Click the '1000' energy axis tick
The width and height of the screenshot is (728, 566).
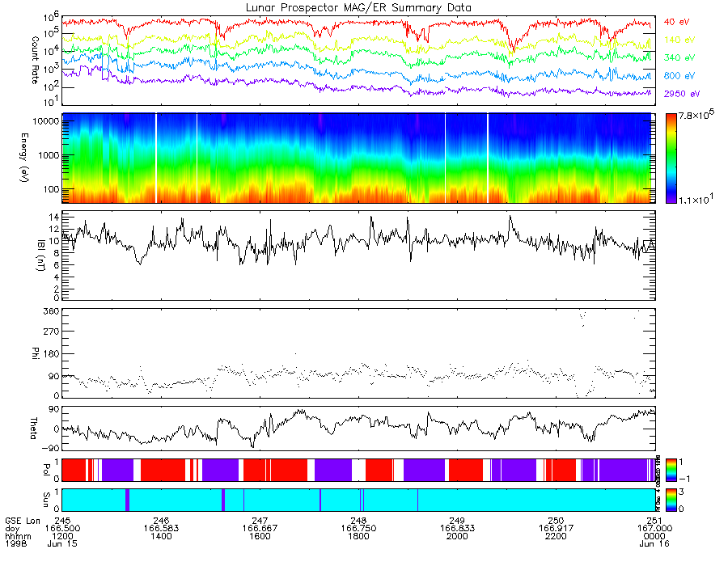pos(49,155)
